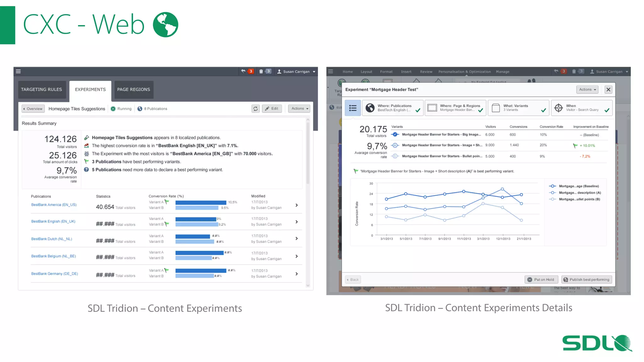Click Improvement on Baseline column header
Screen dimensions: 644x362
click(591, 127)
